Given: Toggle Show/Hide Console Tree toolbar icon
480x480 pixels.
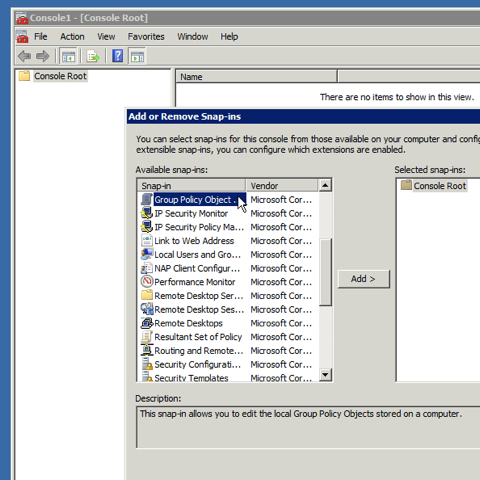Looking at the screenshot, I should (x=69, y=56).
